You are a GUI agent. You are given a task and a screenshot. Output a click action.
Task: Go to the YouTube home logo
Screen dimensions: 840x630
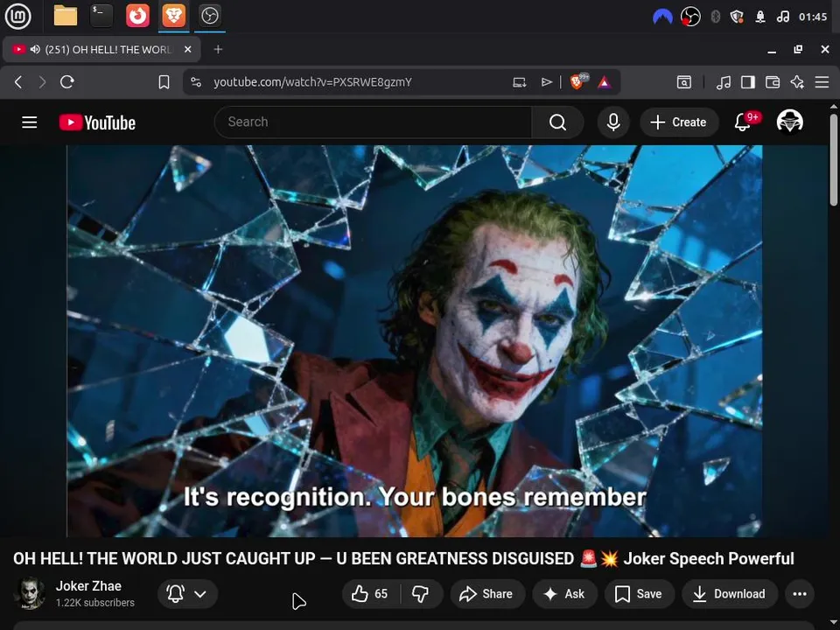[97, 122]
